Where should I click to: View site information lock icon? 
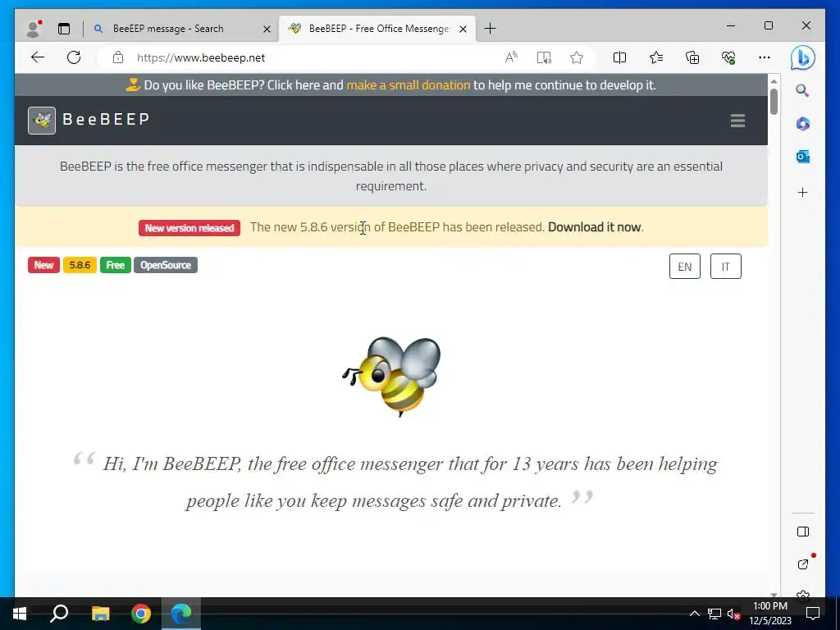(x=118, y=57)
